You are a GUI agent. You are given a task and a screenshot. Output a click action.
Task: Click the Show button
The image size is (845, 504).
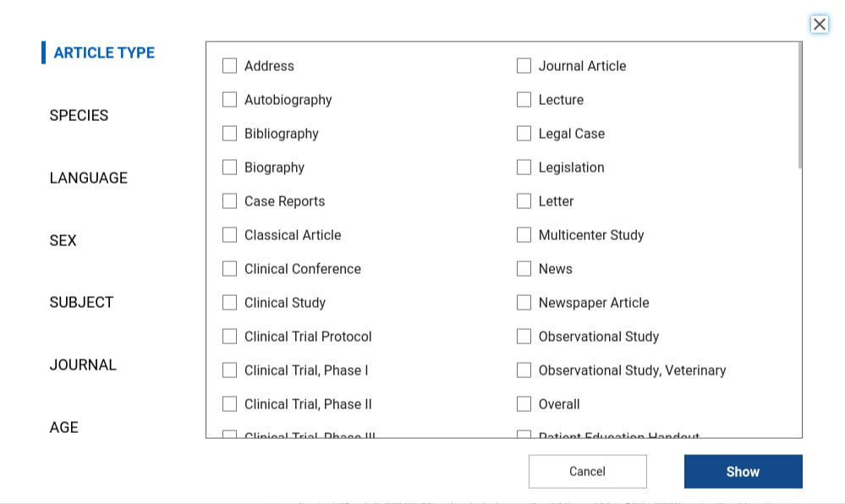(743, 472)
